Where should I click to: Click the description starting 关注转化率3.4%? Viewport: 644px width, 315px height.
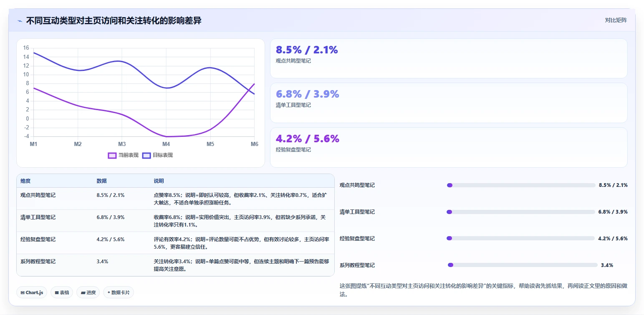pos(242,265)
